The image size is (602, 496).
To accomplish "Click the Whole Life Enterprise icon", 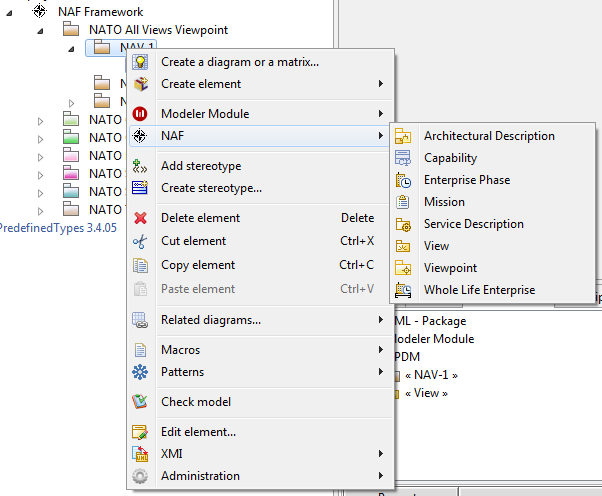I will (x=403, y=290).
